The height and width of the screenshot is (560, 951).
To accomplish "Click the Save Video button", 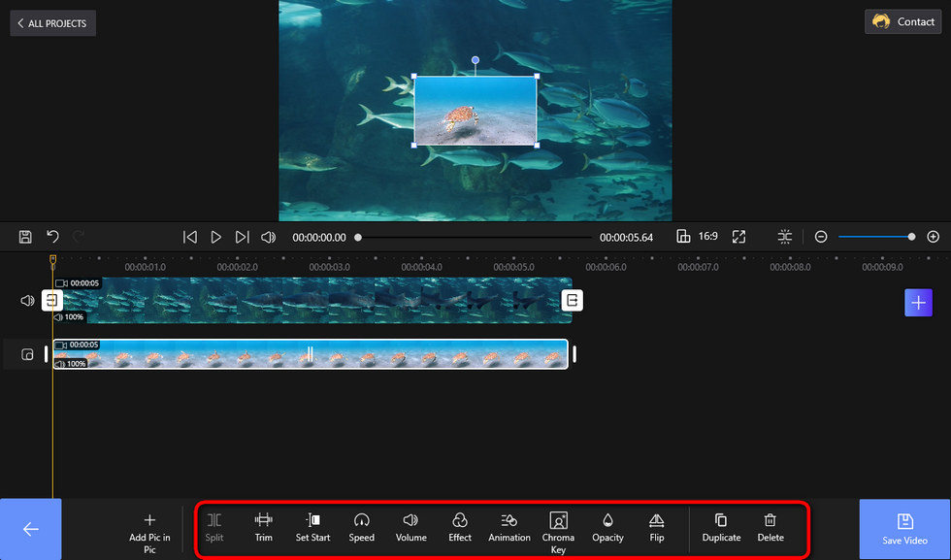I will (x=904, y=529).
